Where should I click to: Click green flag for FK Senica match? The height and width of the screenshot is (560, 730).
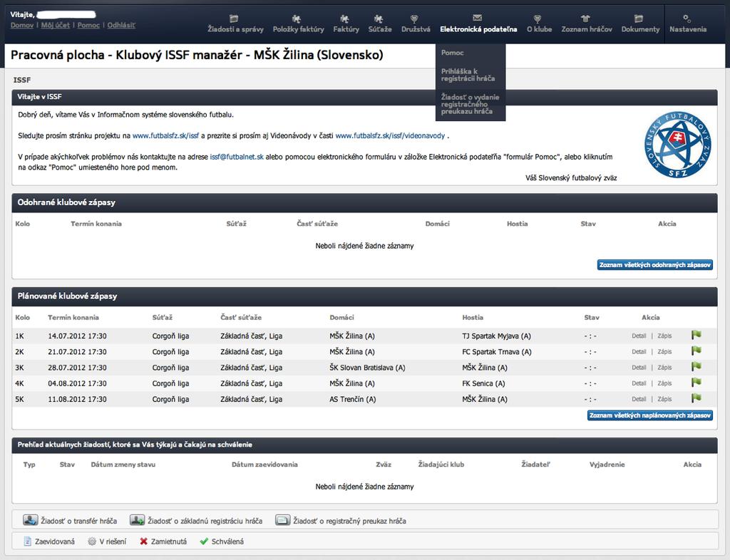tap(696, 383)
